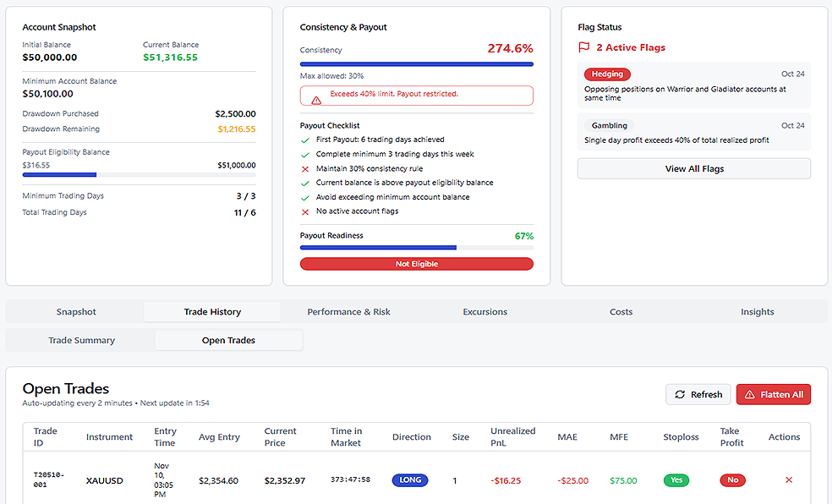Click the Unrealized PnL column header

coord(512,437)
